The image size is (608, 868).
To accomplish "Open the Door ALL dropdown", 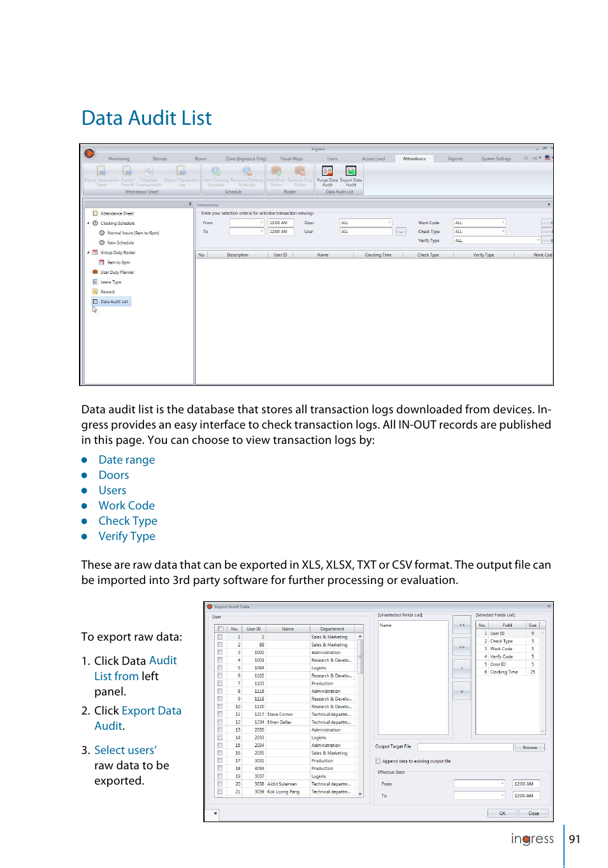I will pos(389,223).
